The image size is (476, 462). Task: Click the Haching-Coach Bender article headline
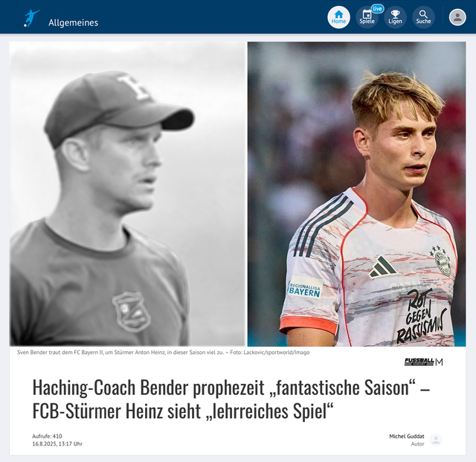231,399
